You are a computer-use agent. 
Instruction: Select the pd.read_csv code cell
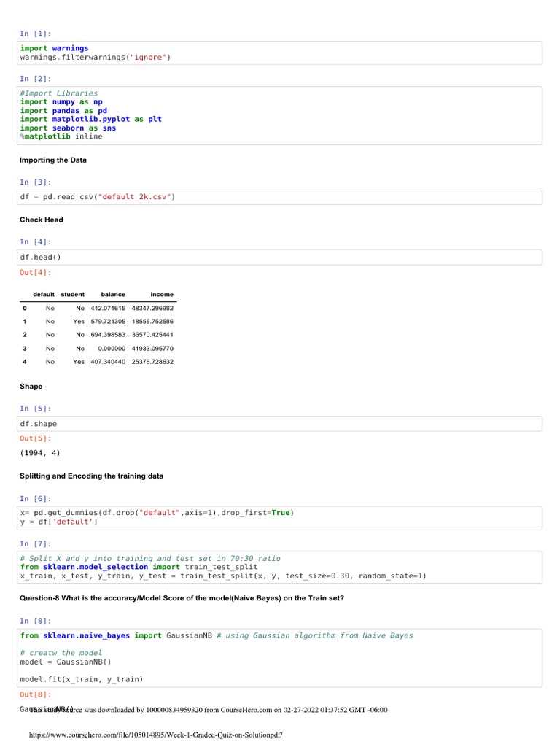coord(279,197)
